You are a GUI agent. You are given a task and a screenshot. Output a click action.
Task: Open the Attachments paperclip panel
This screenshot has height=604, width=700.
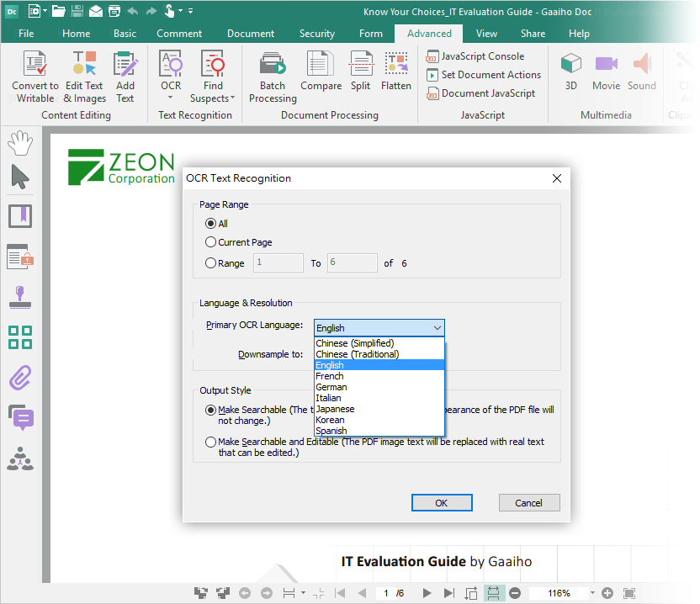coord(20,378)
